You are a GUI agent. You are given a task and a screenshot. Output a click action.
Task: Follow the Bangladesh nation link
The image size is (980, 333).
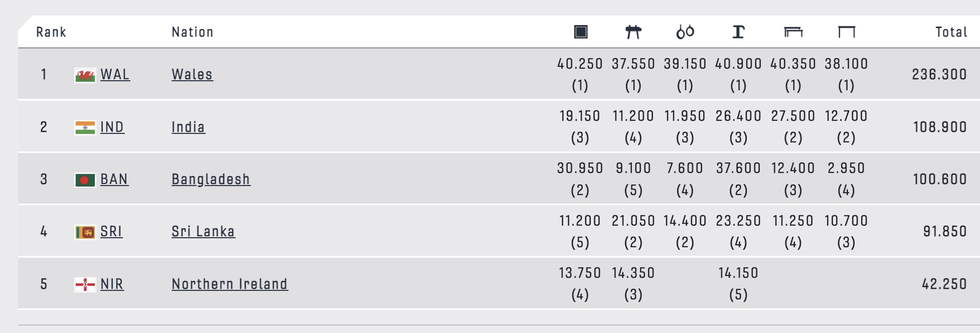[x=211, y=180]
